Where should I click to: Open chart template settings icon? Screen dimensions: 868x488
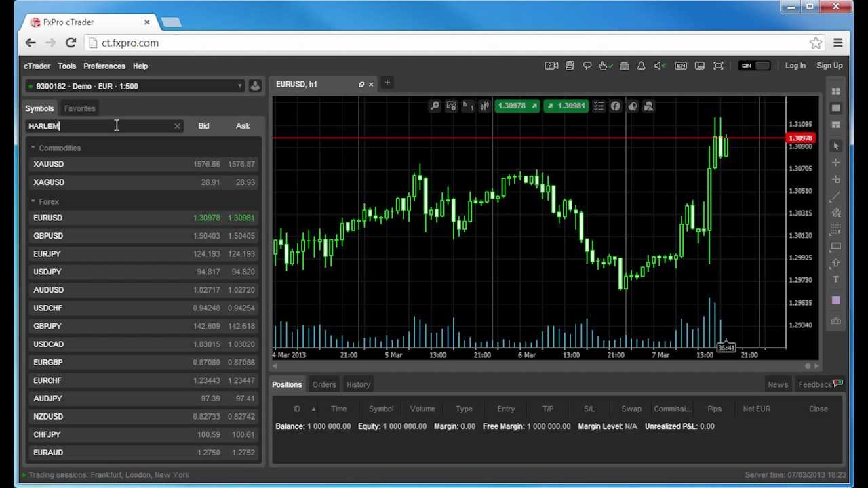(451, 106)
